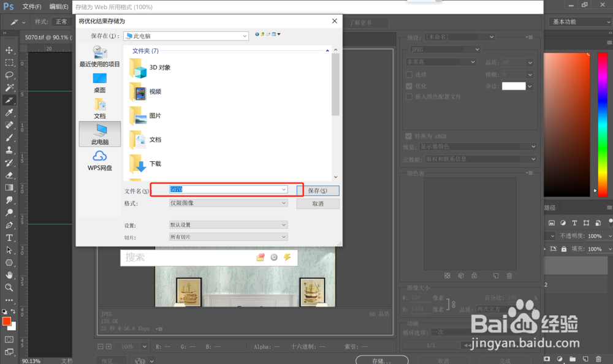Change screen mode icon at toolbar bottom
Viewport: 613px width, 364px height.
pyautogui.click(x=9, y=352)
